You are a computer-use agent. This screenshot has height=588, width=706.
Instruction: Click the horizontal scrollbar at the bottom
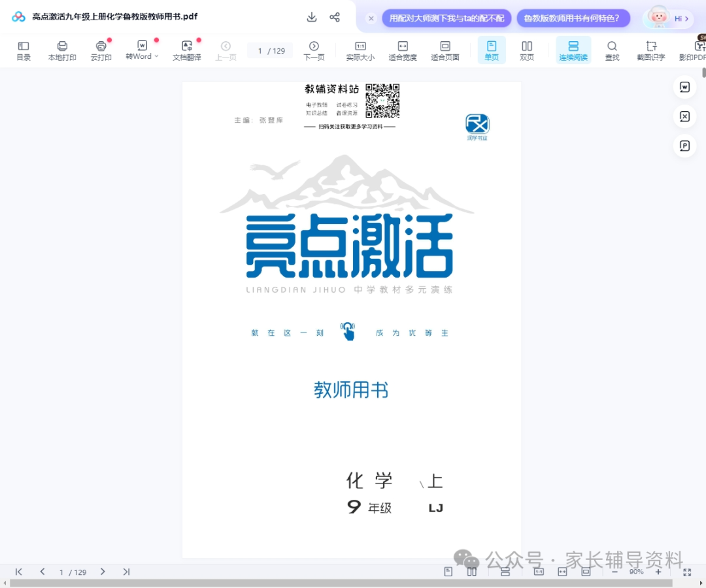(x=341, y=583)
